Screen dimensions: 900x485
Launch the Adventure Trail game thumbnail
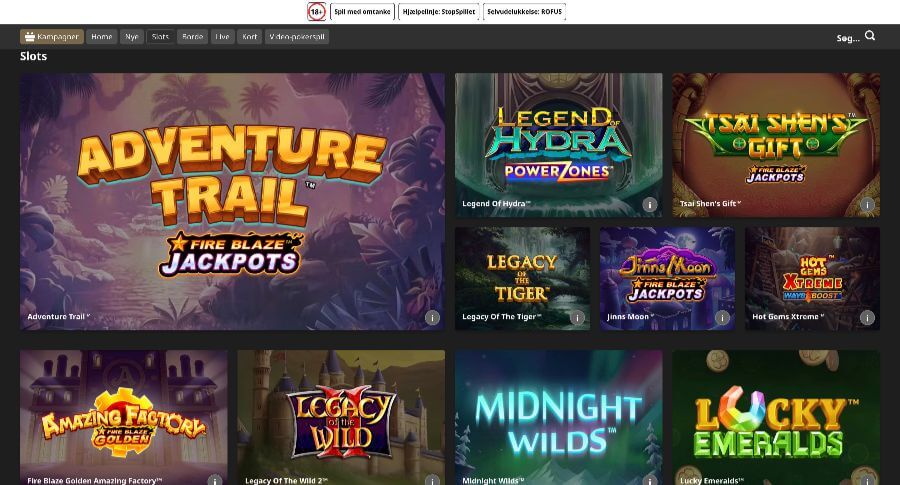(x=232, y=201)
